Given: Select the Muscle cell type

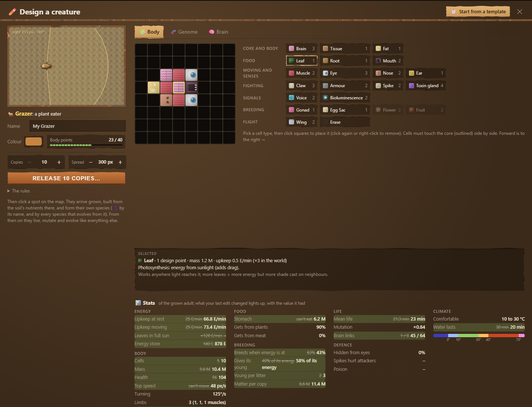Looking at the screenshot, I should point(301,73).
